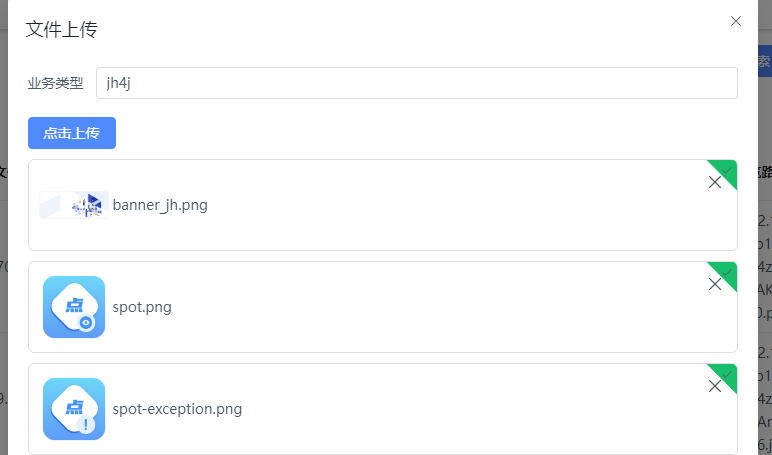Open the banner_jh.png thumbnail preview
772x455 pixels.
(74, 205)
